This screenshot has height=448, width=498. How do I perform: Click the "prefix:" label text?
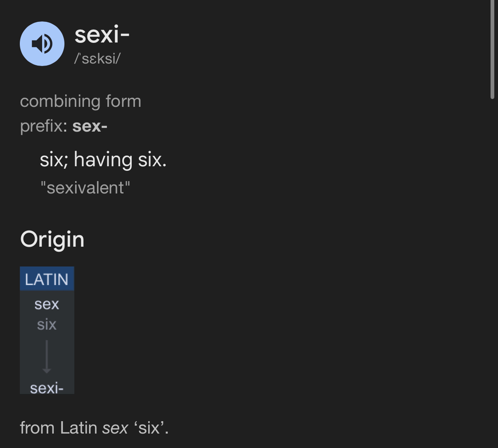(43, 126)
